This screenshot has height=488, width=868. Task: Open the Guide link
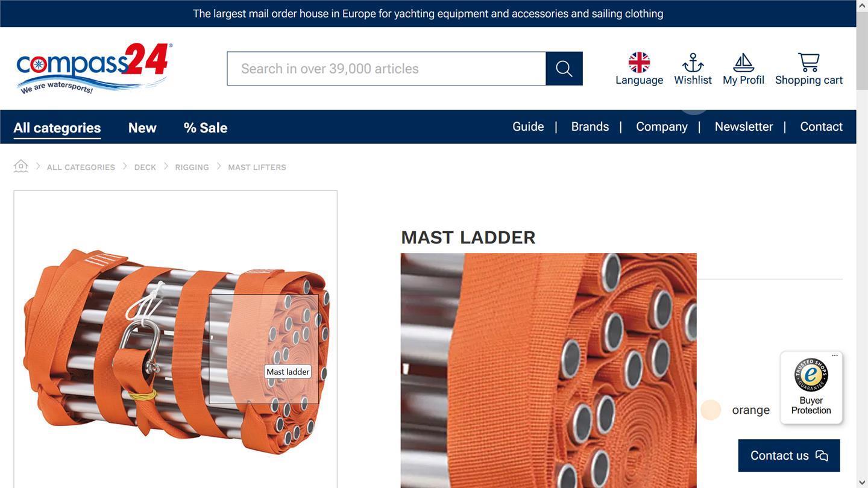pos(528,127)
